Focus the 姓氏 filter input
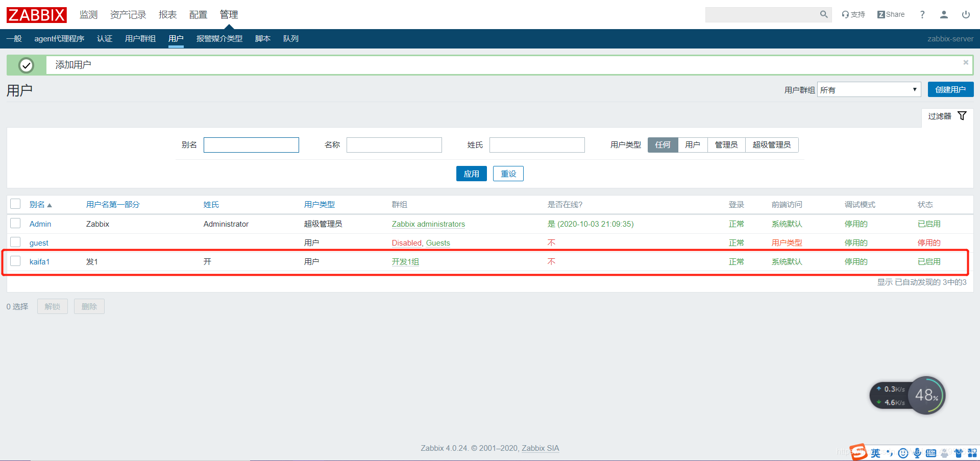Screen dimensions: 980x461 [537, 145]
